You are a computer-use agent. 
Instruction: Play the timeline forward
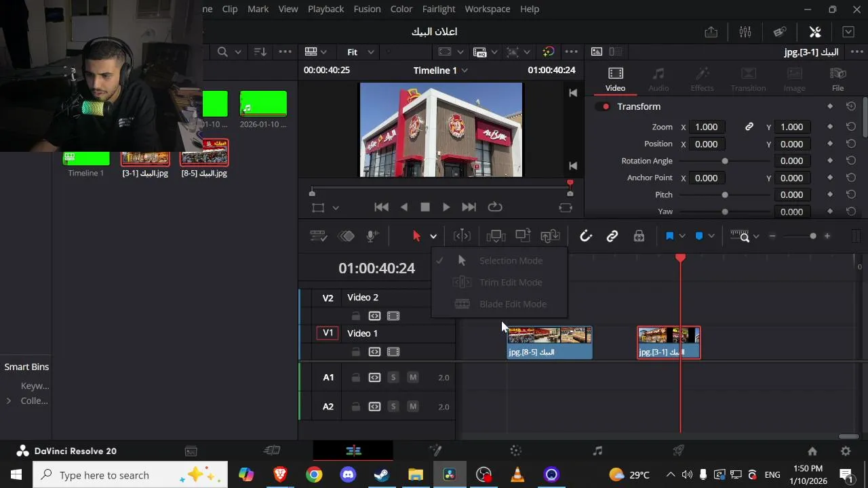click(x=446, y=207)
